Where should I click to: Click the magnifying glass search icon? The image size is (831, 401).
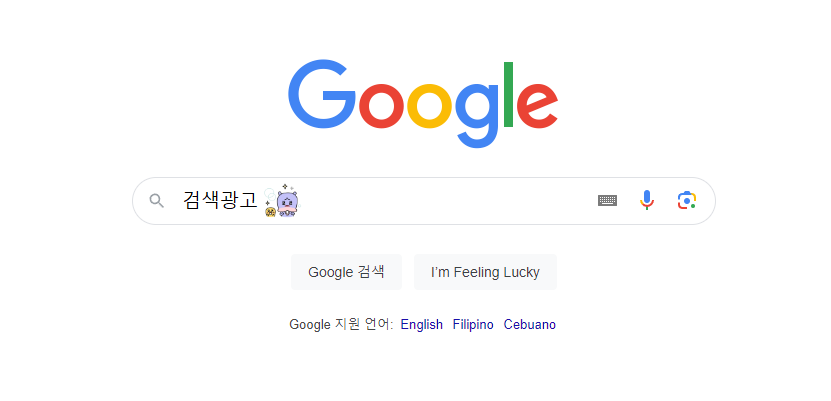pos(156,201)
